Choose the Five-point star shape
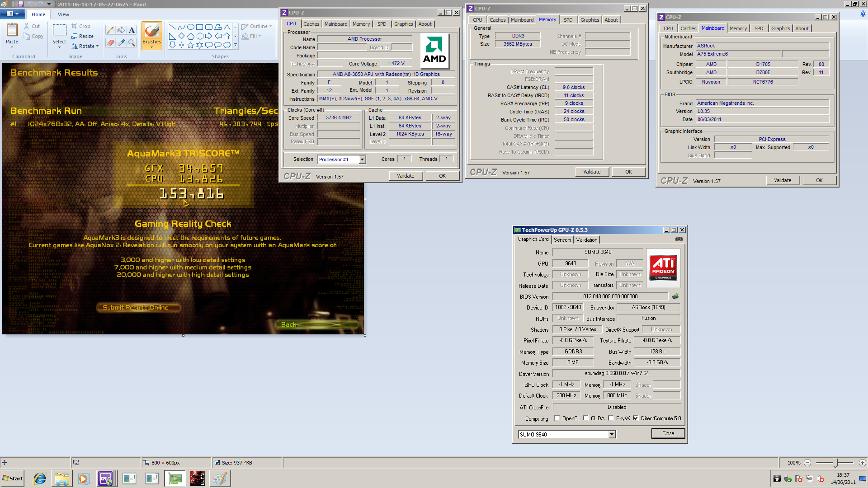Image resolution: width=868 pixels, height=488 pixels. coord(190,45)
